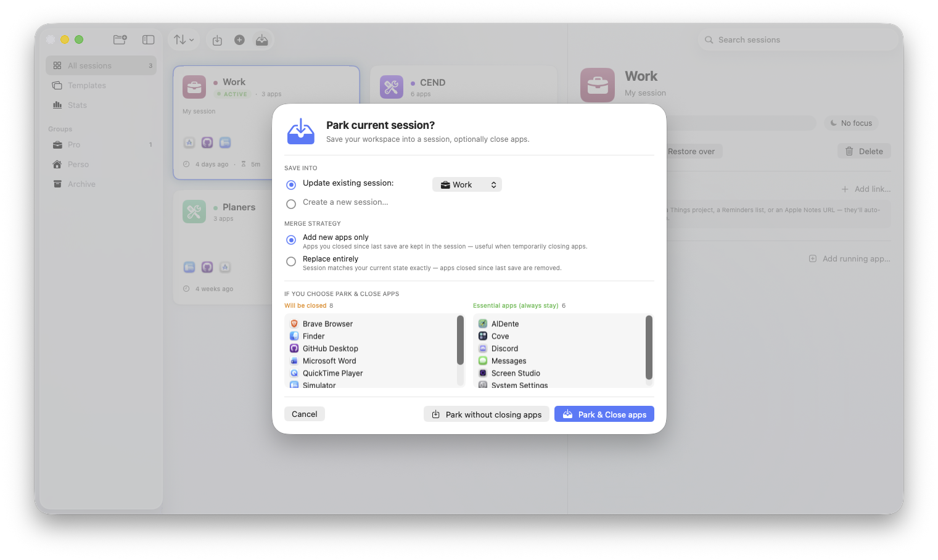Open the Archive group in sidebar
The width and height of the screenshot is (938, 560).
(101, 184)
